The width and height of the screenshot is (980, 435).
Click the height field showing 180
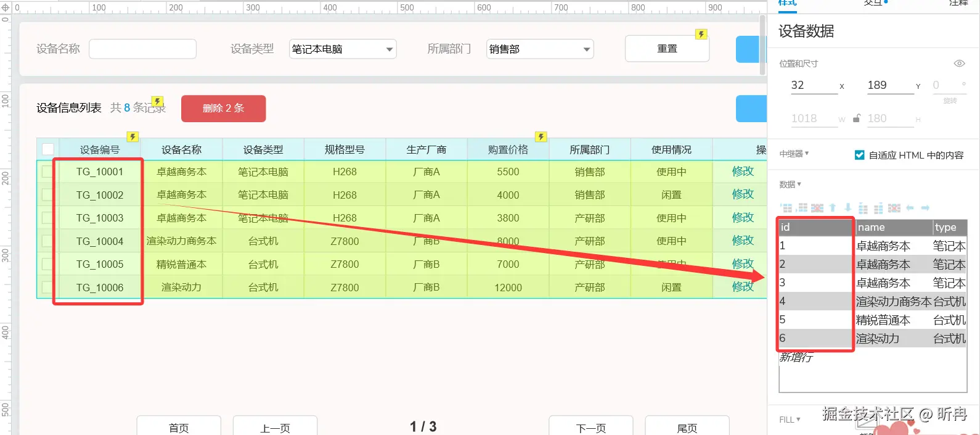(x=891, y=118)
